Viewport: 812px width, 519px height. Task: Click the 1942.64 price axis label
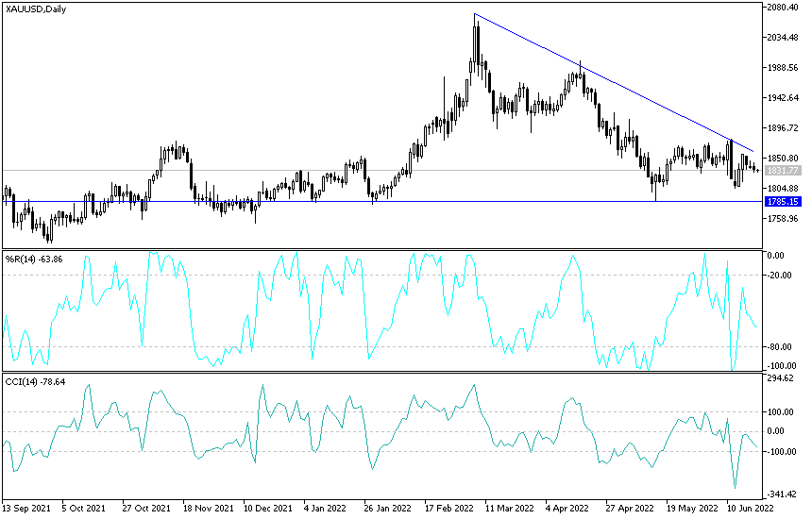[x=783, y=98]
